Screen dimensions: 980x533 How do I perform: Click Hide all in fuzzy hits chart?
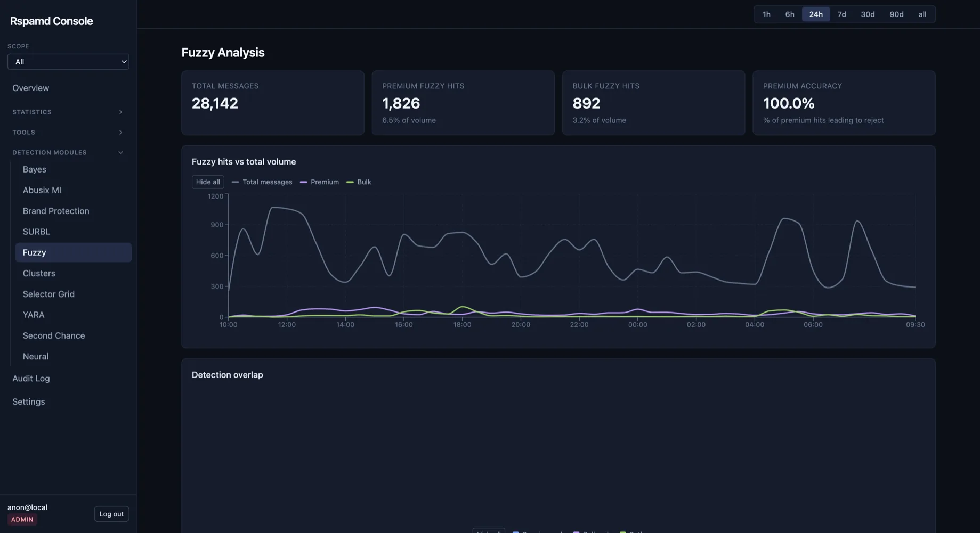click(208, 182)
